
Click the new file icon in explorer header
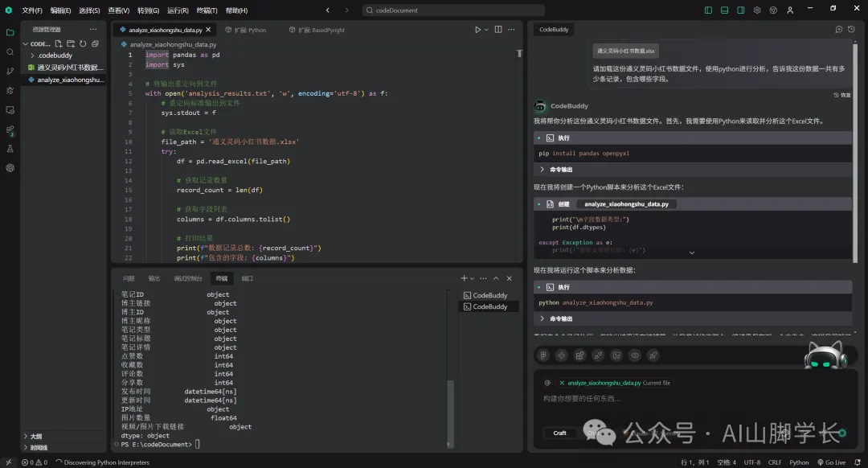coord(59,43)
